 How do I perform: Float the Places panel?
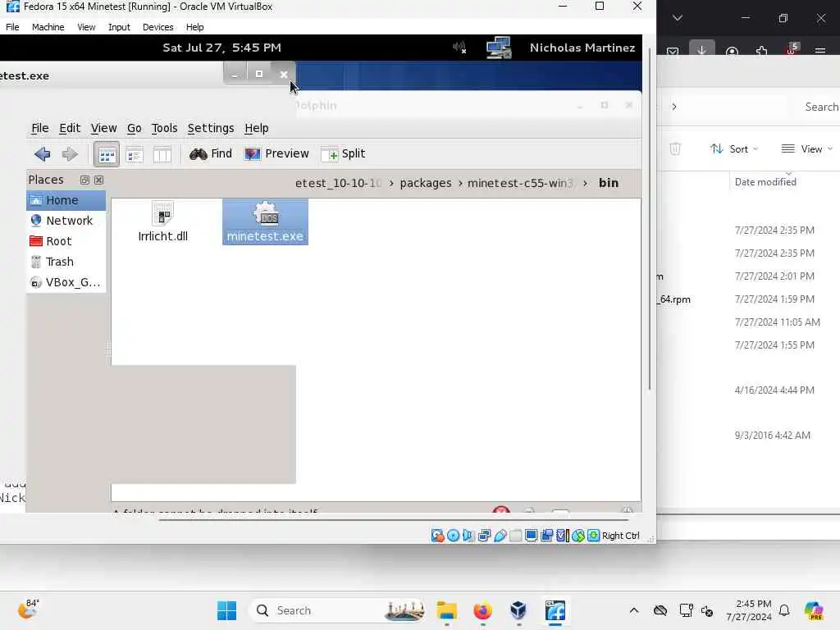pos(84,180)
